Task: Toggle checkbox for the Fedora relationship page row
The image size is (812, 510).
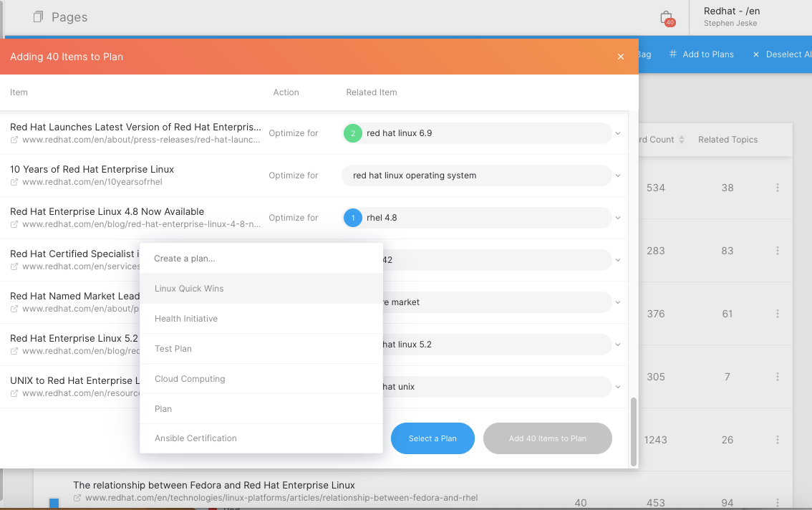Action: coord(54,503)
